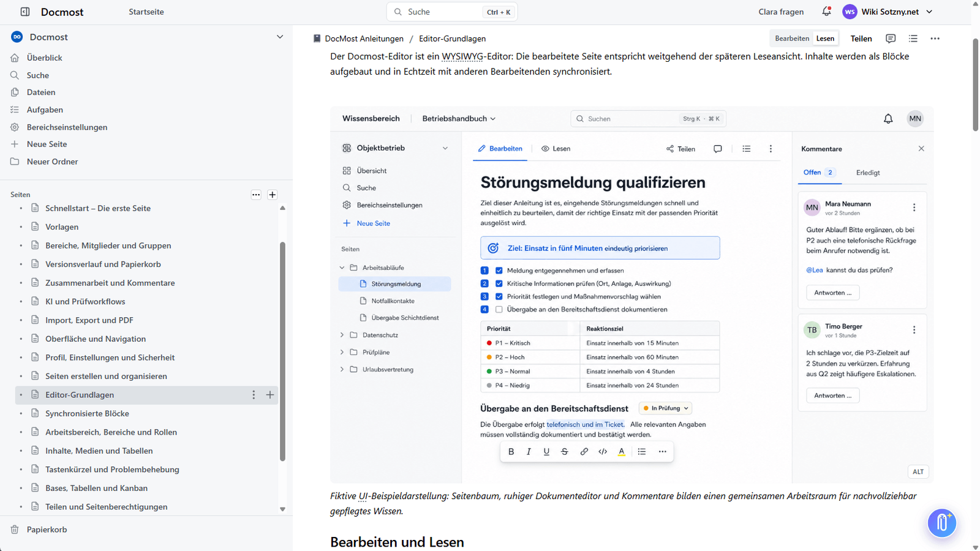Viewport: 980px width, 551px height.
Task: Open the floating AI assistant button
Action: (x=942, y=523)
